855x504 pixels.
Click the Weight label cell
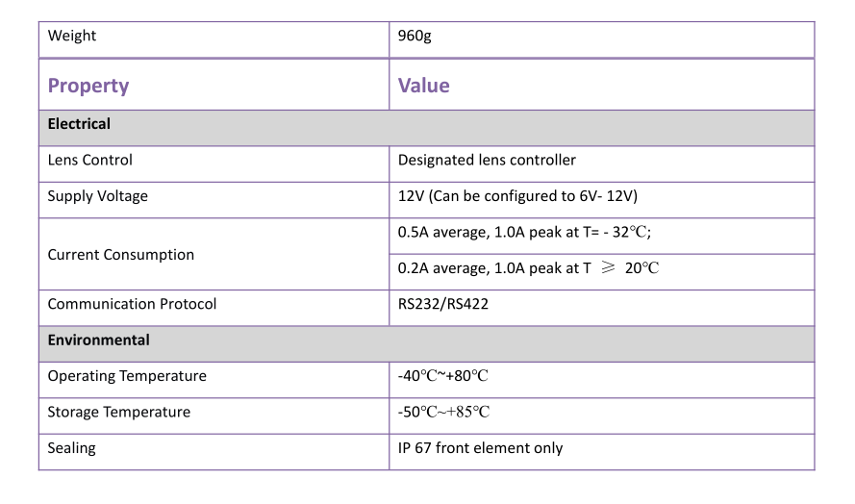tap(72, 37)
